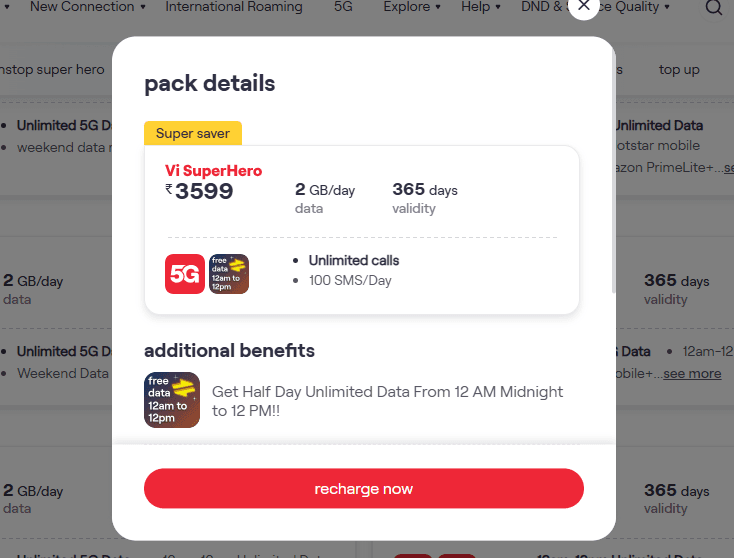This screenshot has width=734, height=558.
Task: Click the Super saver yellow tag
Action: coord(193,133)
